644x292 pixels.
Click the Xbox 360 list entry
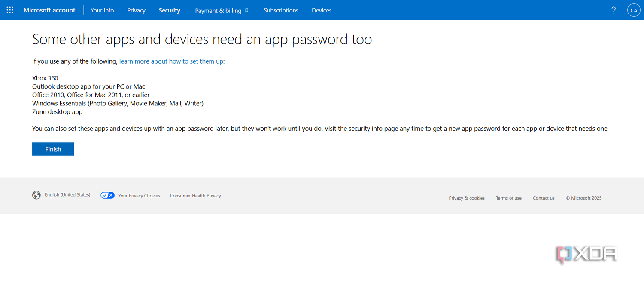pyautogui.click(x=45, y=78)
